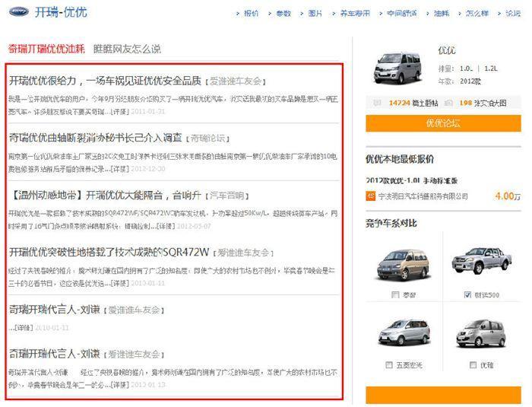Open 奇瑞开瑞代言人-刘谦 article dated 2012-01-13
This screenshot has width=532, height=407.
coord(54,354)
